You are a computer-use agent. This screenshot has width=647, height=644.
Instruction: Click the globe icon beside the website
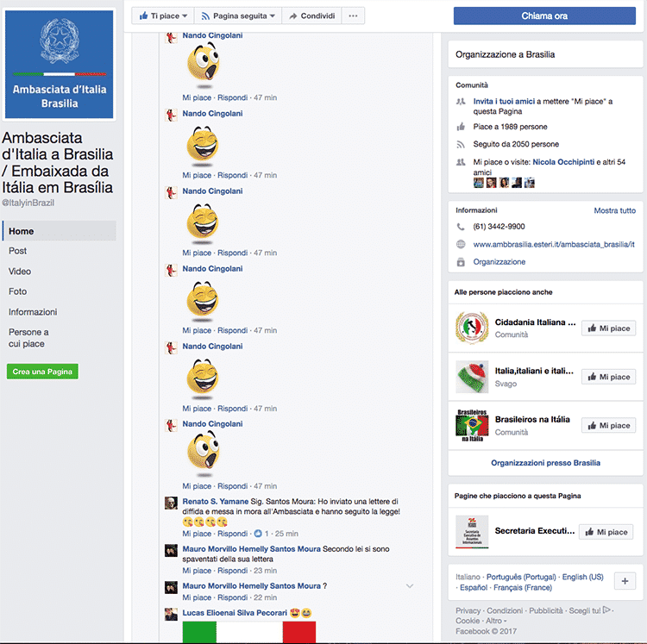461,245
